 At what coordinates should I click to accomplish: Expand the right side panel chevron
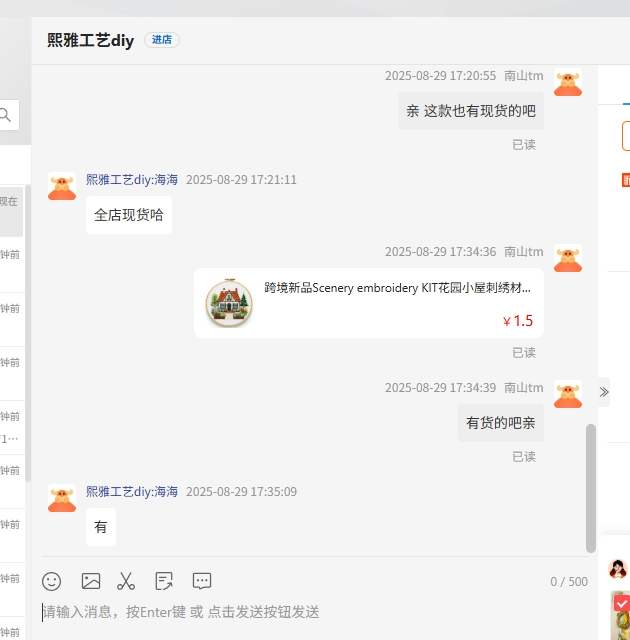(x=604, y=392)
